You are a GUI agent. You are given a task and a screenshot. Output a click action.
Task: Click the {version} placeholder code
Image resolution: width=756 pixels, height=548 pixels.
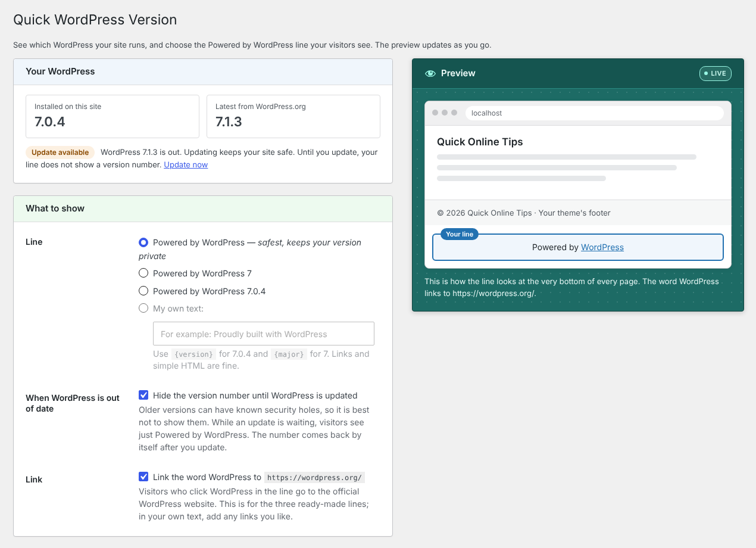pos(193,354)
